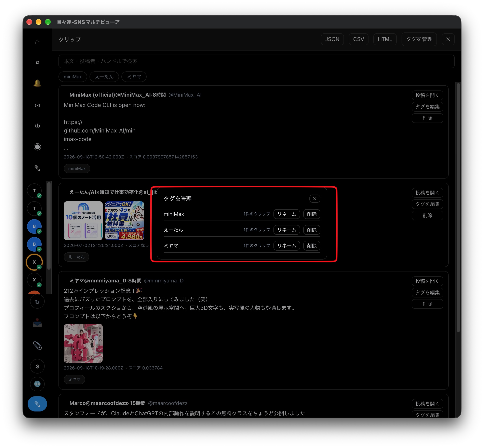This screenshot has height=448, width=484.
Task: Delete the miniMax tag in dialog
Action: pos(312,214)
